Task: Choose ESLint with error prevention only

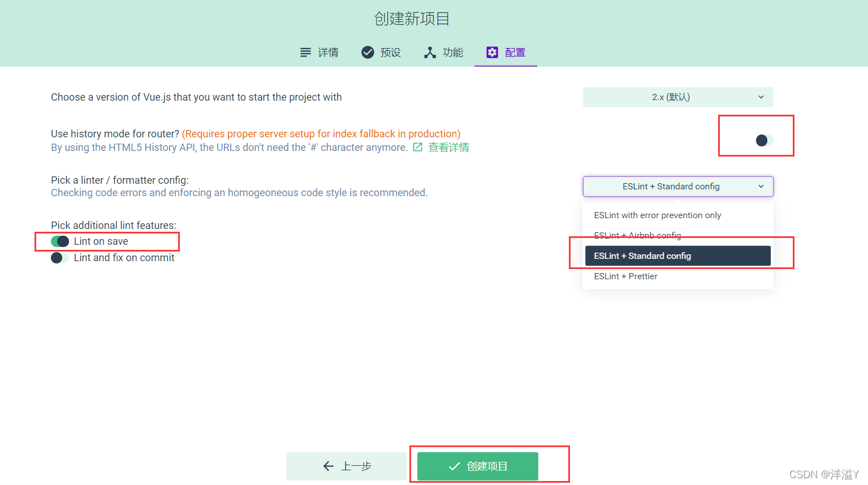Action: (x=678, y=215)
